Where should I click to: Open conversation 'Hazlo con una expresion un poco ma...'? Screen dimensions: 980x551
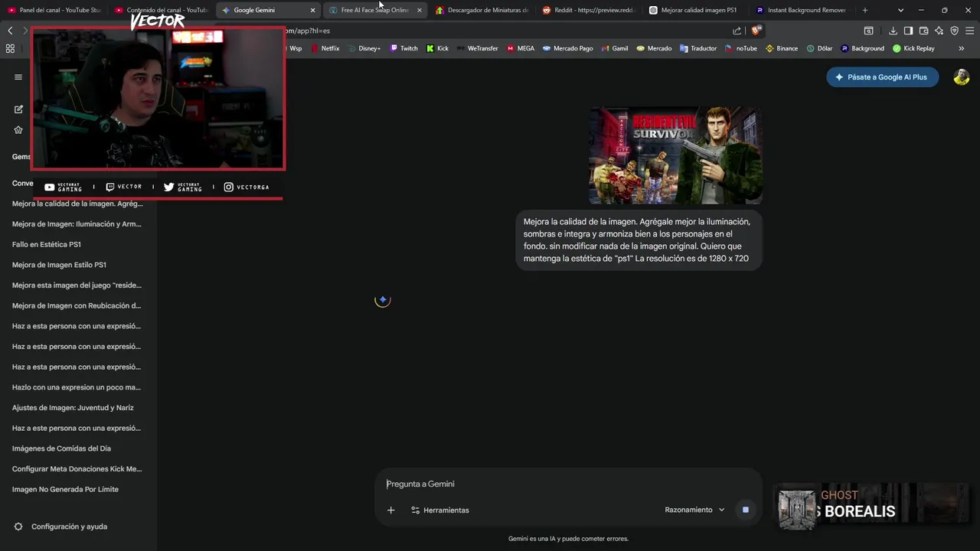(x=77, y=387)
